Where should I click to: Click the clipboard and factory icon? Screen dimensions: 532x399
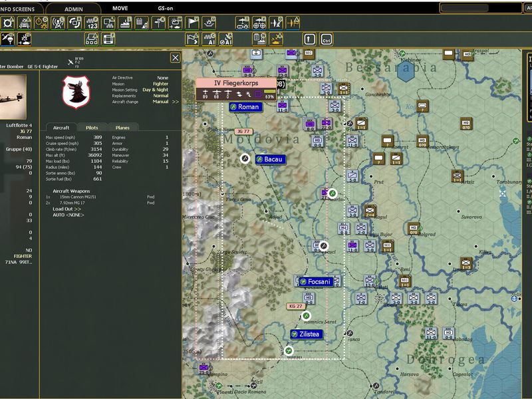259,39
